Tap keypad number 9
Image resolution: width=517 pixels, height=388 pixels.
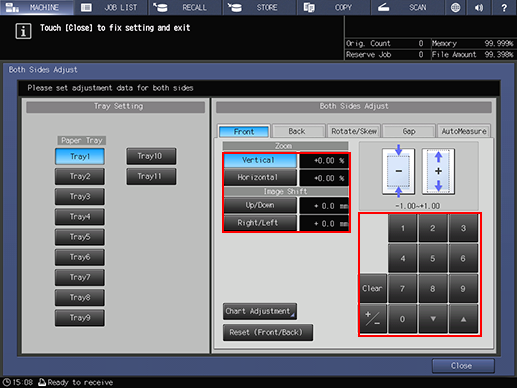463,289
